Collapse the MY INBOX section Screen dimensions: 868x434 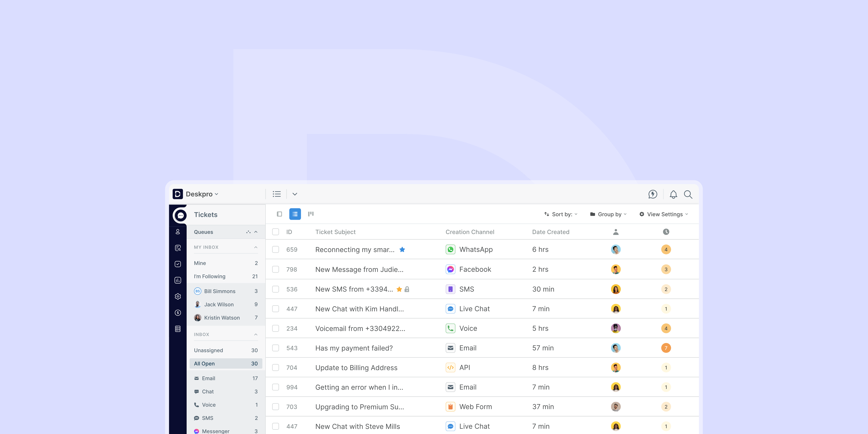click(255, 247)
